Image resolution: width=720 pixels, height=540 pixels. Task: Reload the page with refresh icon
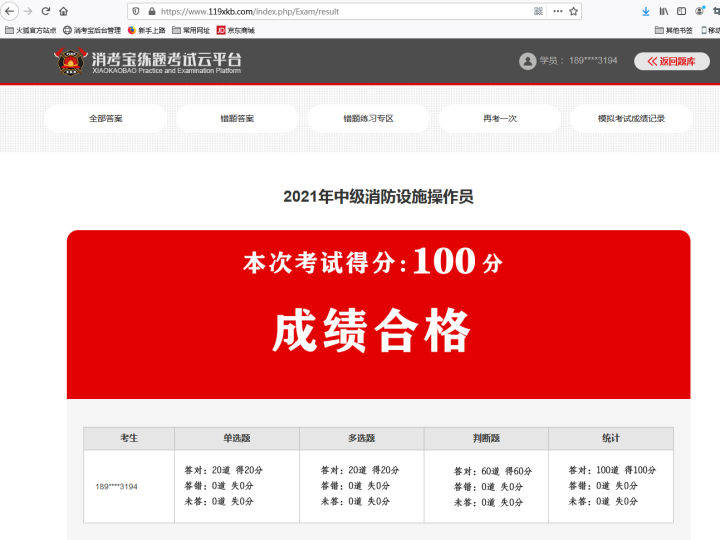[45, 11]
